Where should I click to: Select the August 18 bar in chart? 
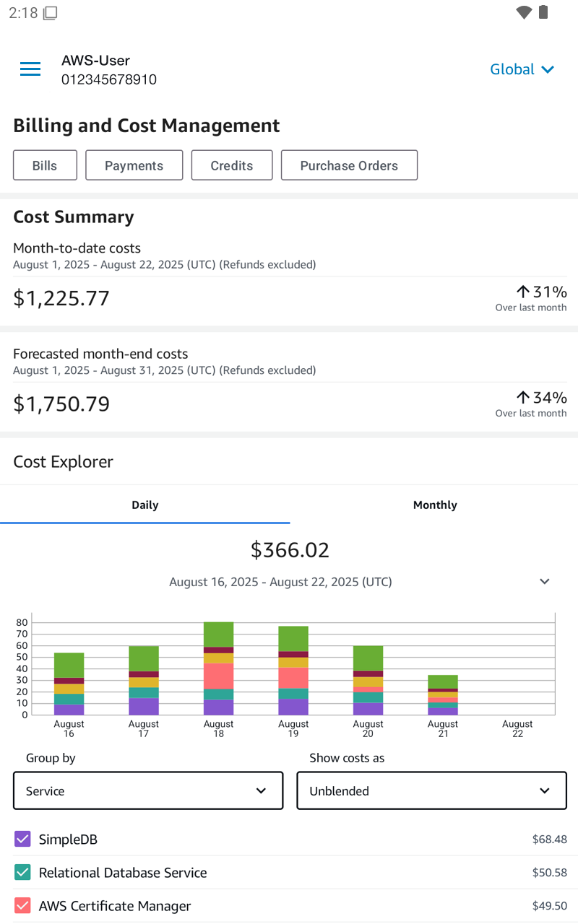coord(218,668)
